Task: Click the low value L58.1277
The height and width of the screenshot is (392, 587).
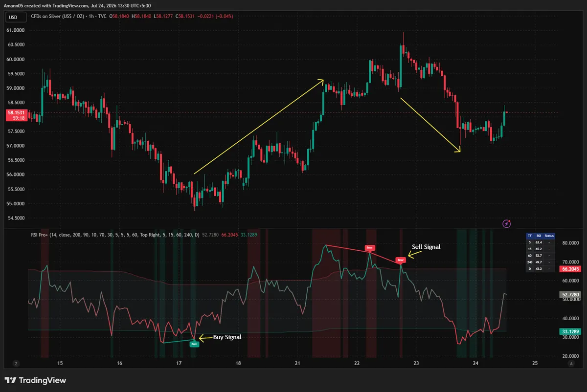Action: [x=163, y=16]
